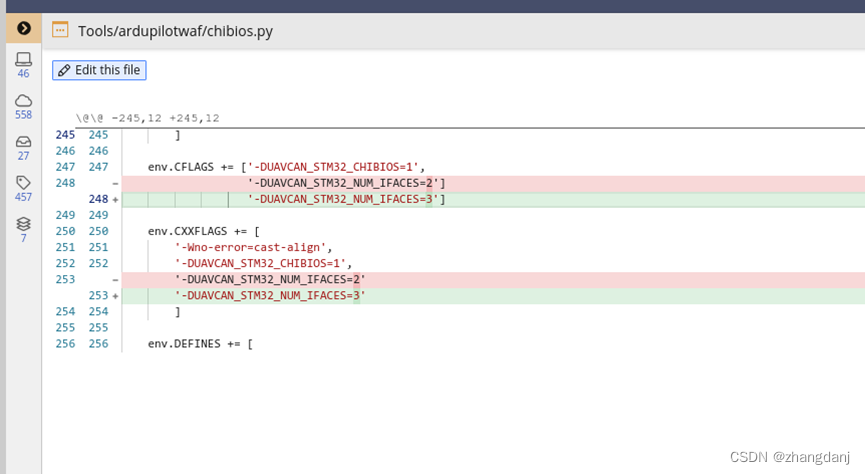Click the minus marker on line 248

115,184
